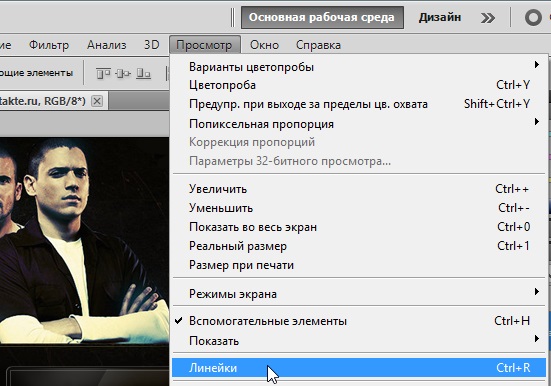Open the Справка menu
551x386 pixels.
pos(318,45)
